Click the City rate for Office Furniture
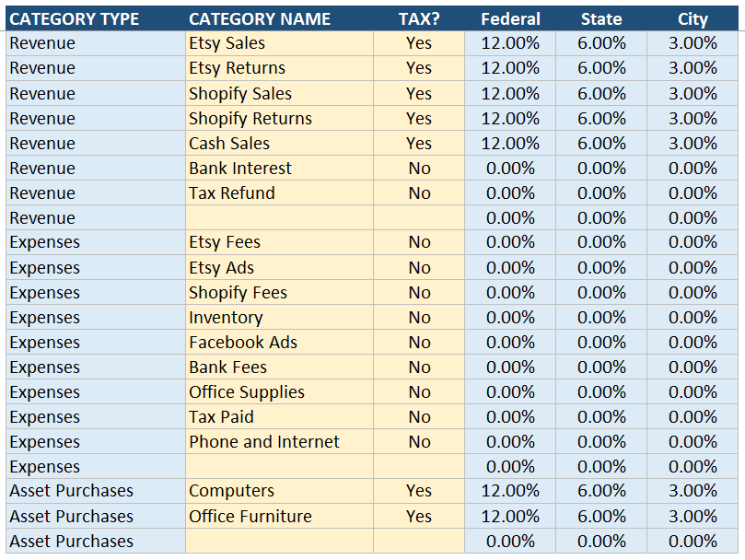The width and height of the screenshot is (745, 560). [x=693, y=516]
